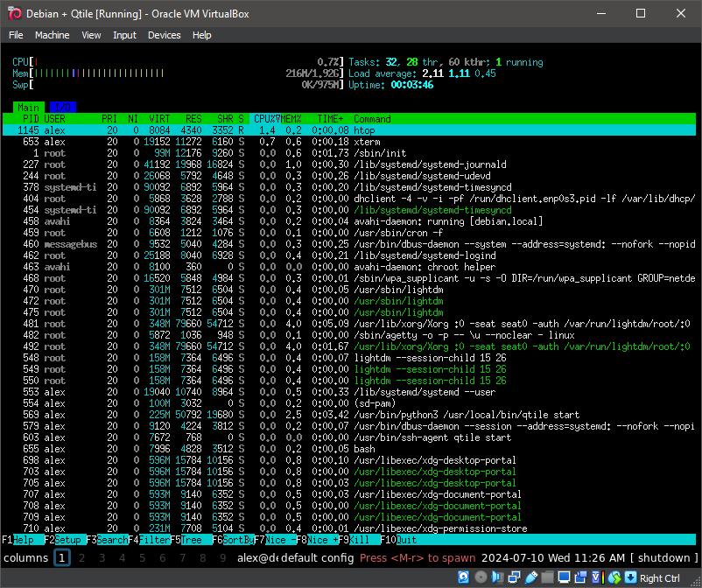Open the Machine menu
The width and height of the screenshot is (702, 588).
point(53,35)
